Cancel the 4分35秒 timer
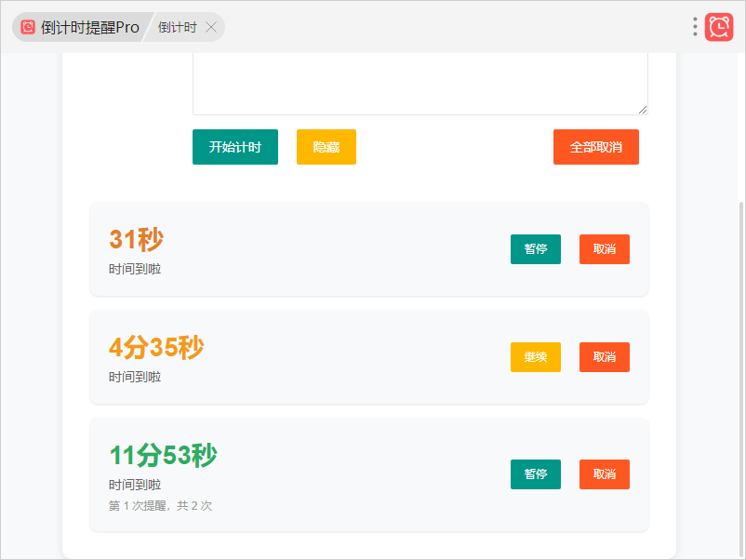 [604, 357]
